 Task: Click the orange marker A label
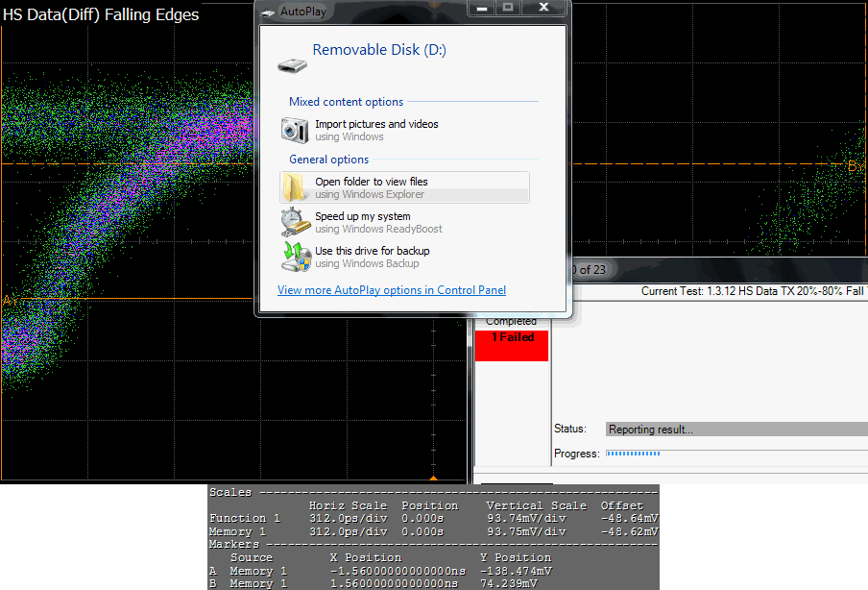(7, 301)
